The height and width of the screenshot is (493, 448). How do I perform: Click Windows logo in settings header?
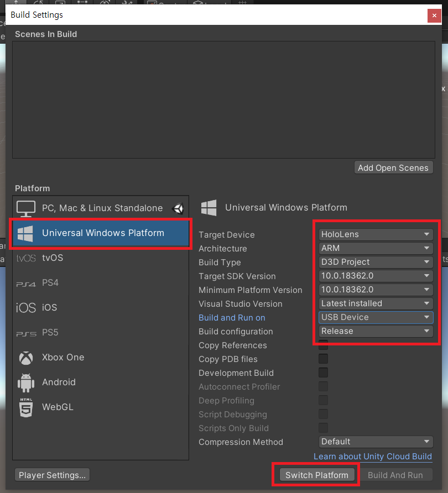209,208
